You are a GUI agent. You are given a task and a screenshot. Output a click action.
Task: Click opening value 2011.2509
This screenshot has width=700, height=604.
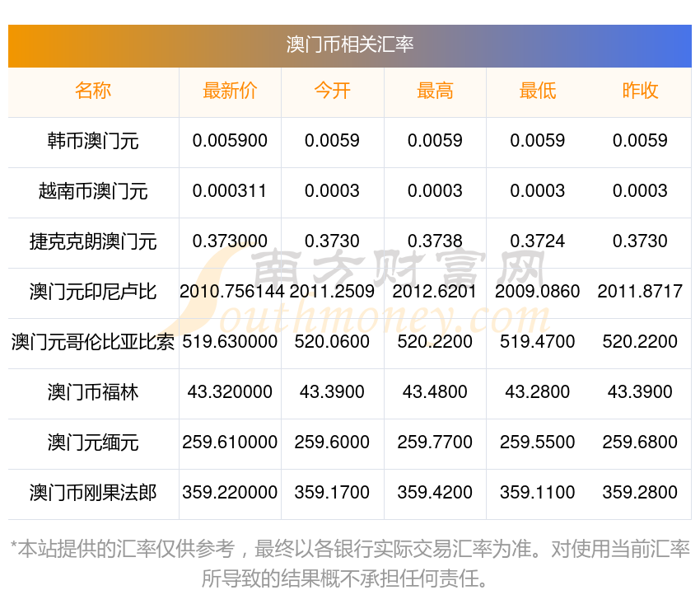[x=332, y=291]
